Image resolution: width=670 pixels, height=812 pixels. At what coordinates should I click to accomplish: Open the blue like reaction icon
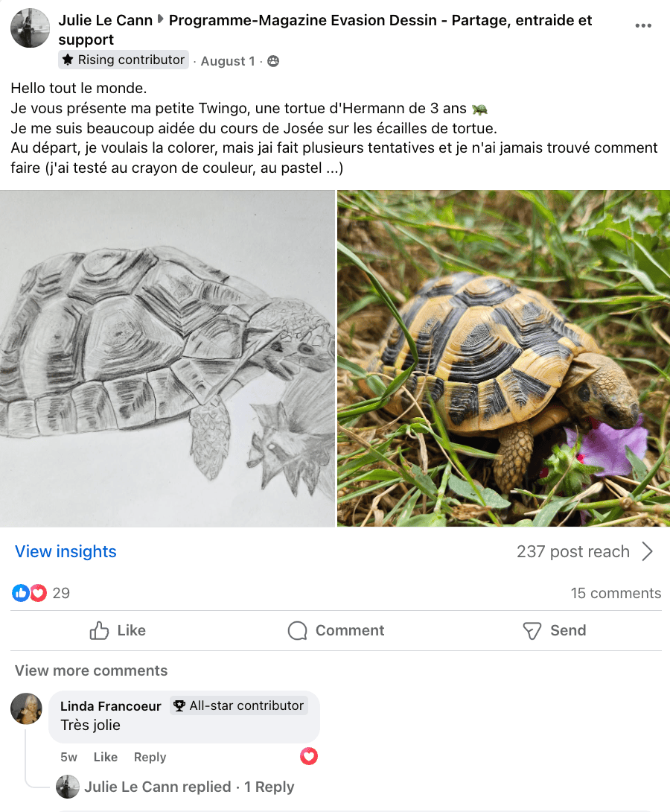[x=21, y=592]
